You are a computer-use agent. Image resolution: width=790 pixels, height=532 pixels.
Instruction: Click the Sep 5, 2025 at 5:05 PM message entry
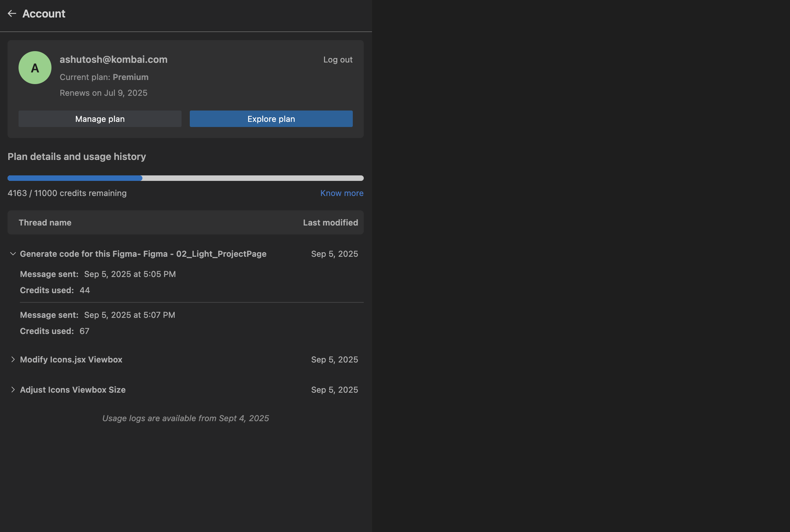point(130,274)
